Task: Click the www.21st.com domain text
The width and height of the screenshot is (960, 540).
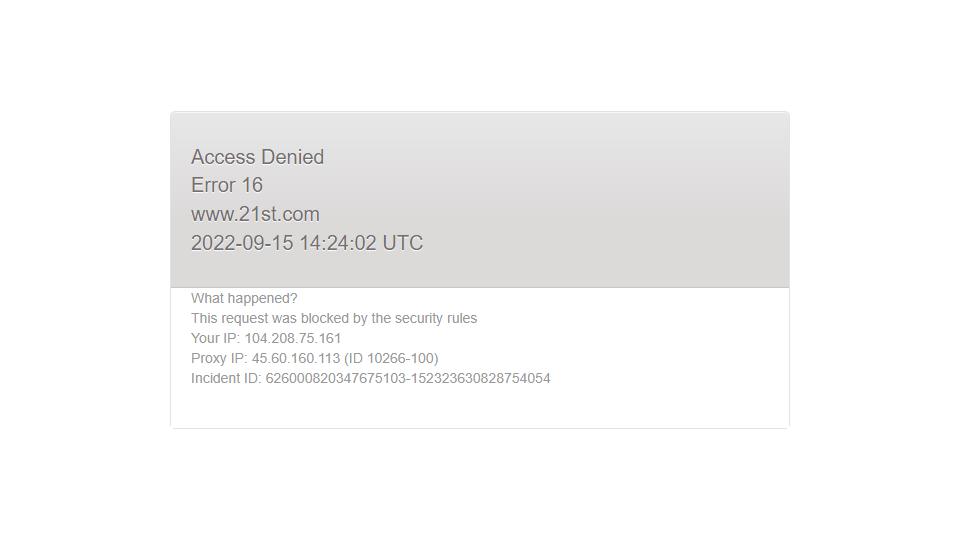Action: point(255,214)
